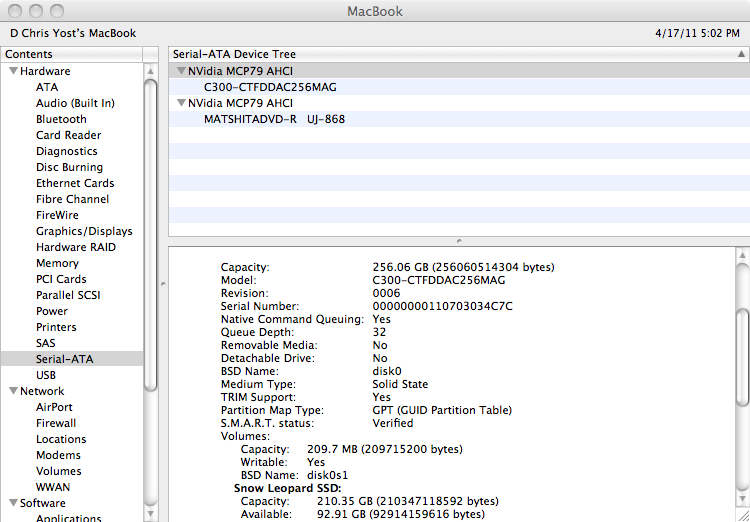Select Disc Burning in sidebar
The width and height of the screenshot is (750, 522).
(69, 167)
